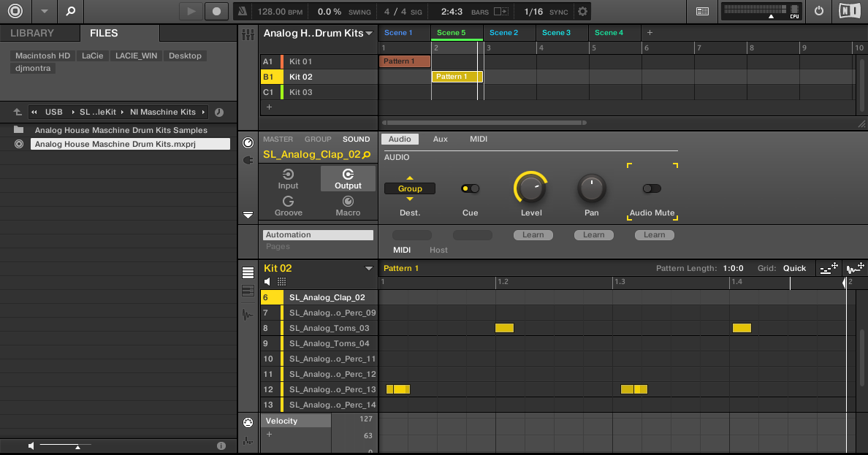Click the mixer view icon beside project name
This screenshot has width=868, height=455.
(248, 34)
